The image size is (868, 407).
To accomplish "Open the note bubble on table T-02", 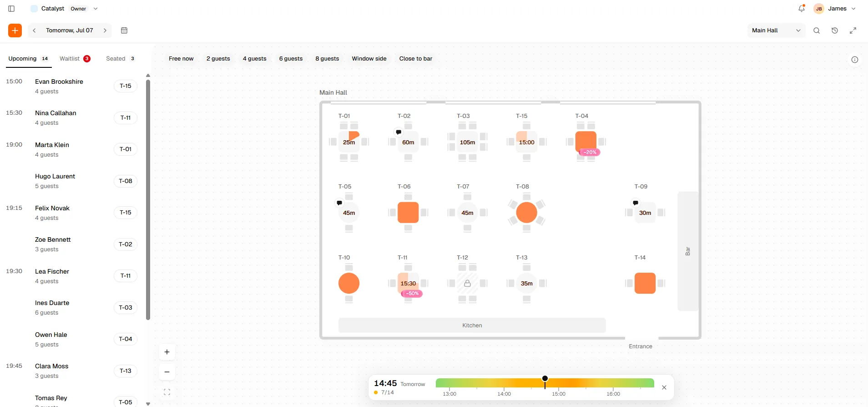I will tap(399, 132).
